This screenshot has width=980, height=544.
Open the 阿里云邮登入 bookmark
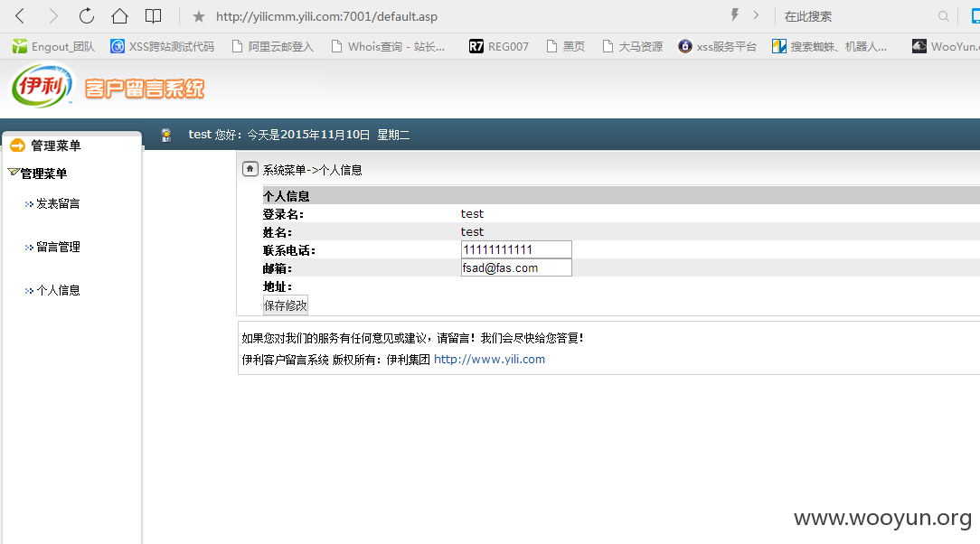coord(272,46)
